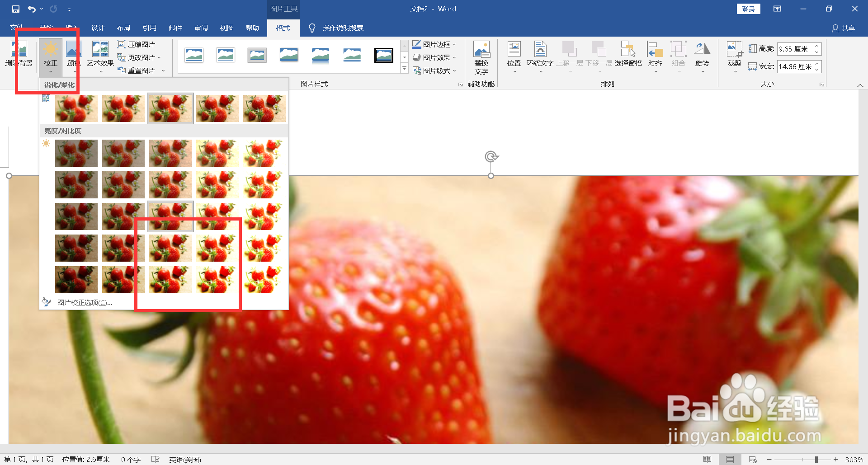Open the Position (位置) menu
The width and height of the screenshot is (868, 465).
(514, 57)
